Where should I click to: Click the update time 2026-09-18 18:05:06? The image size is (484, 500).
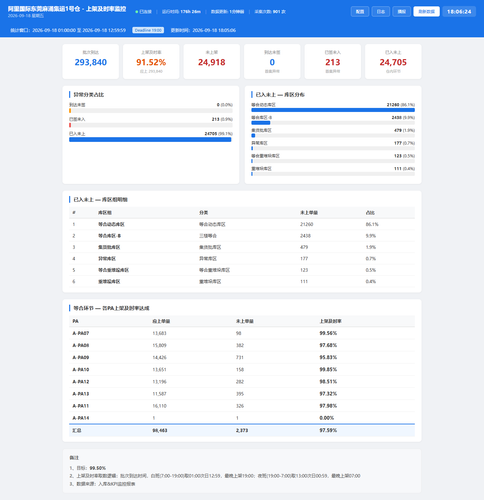point(214,30)
